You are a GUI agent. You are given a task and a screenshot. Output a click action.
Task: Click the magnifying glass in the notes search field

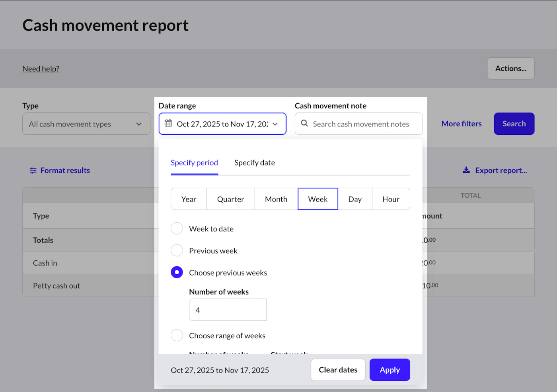coord(304,124)
